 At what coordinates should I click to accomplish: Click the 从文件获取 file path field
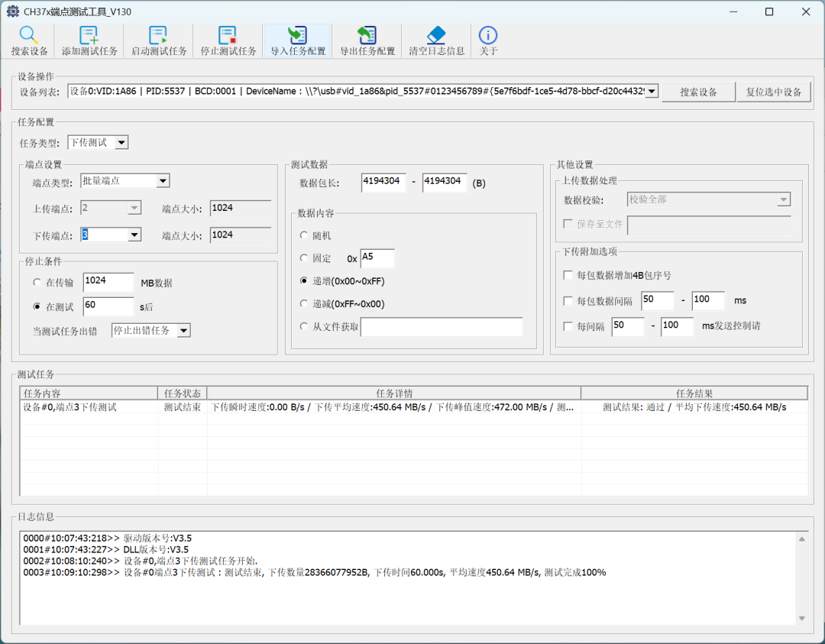coord(442,327)
